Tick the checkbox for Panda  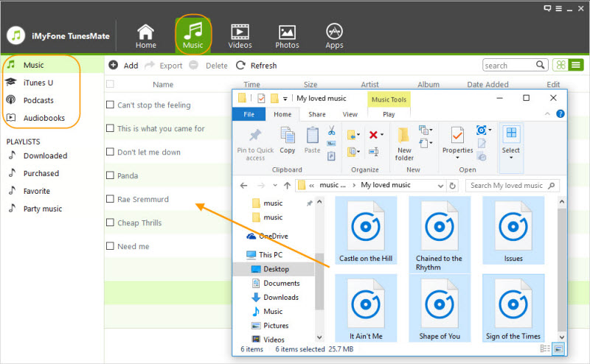click(110, 175)
